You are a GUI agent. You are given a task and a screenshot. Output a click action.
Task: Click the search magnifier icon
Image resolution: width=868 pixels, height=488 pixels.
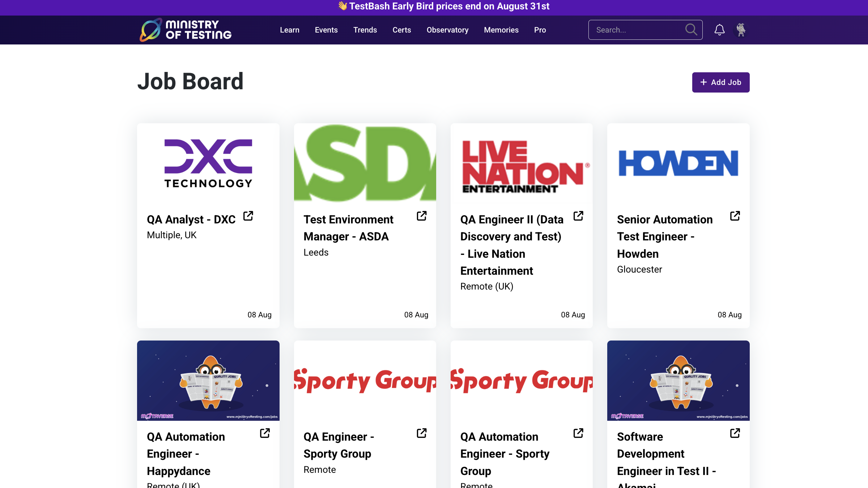click(x=691, y=30)
